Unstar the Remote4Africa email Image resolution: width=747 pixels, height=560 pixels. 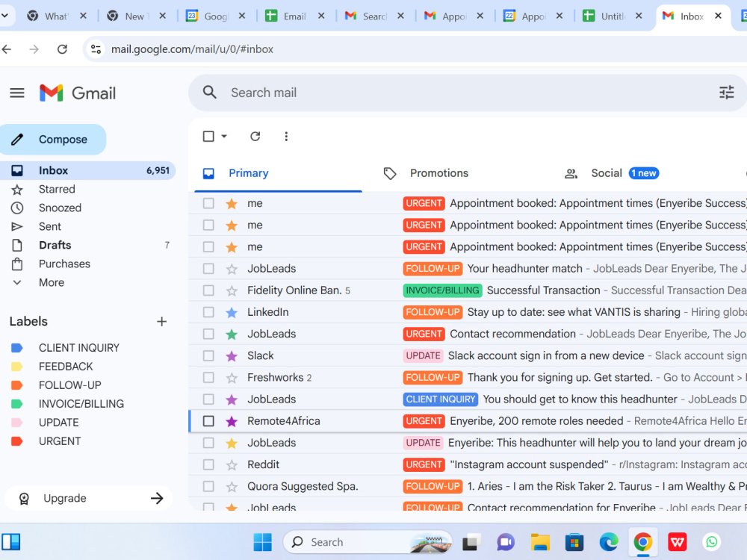tap(232, 421)
